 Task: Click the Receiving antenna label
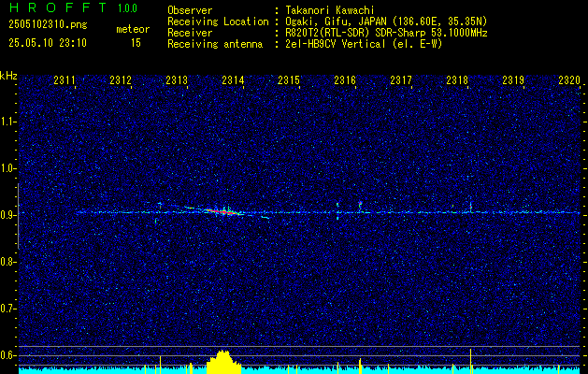click(x=215, y=44)
